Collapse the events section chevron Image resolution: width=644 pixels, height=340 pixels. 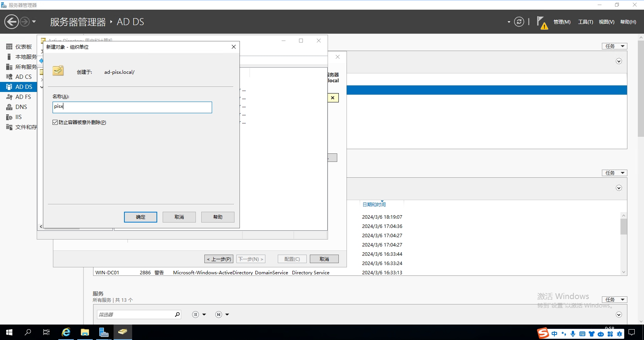coord(619,188)
